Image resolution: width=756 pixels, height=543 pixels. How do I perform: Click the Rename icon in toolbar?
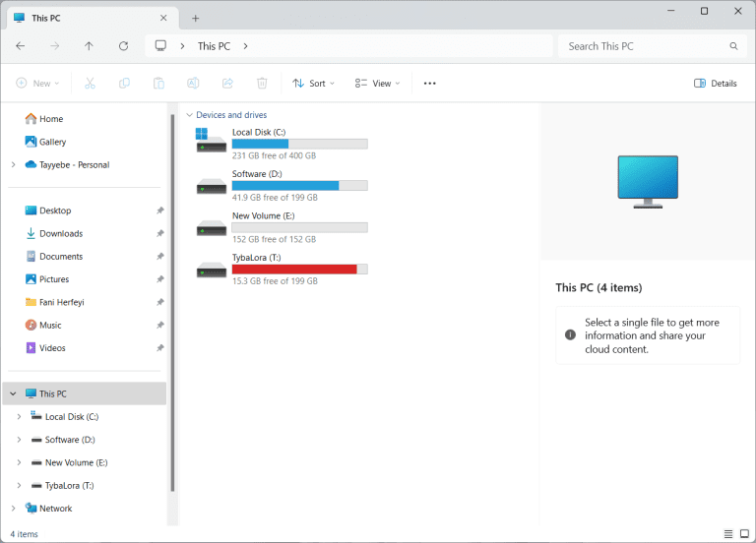(x=193, y=84)
